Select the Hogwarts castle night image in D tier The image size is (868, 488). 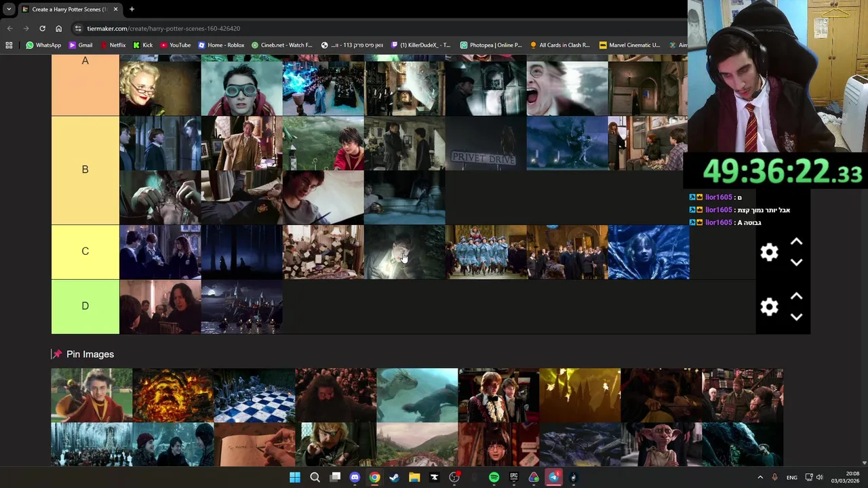(x=241, y=306)
